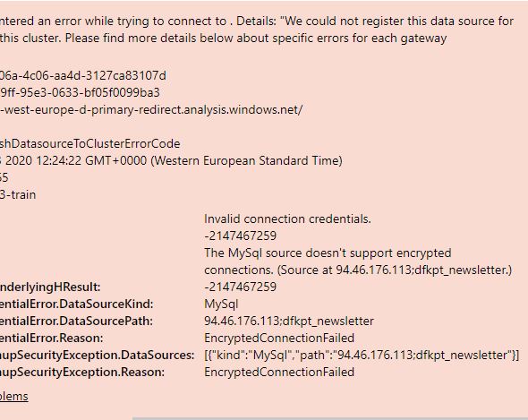Click the '3-train' version text
The width and height of the screenshot is (528, 420).
18,194
